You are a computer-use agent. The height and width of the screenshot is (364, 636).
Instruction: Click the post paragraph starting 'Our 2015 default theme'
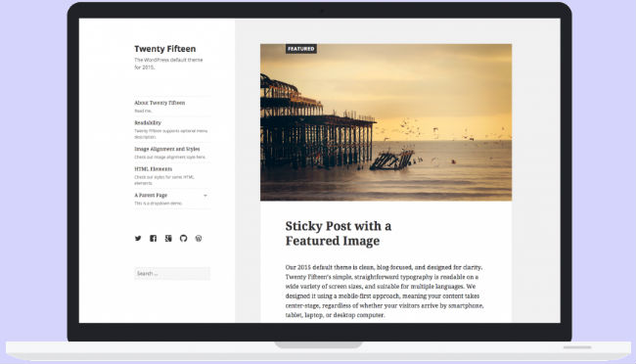click(x=385, y=291)
